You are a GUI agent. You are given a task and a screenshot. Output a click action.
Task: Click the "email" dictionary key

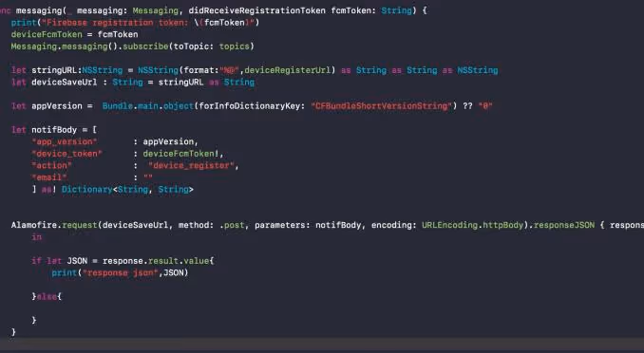click(x=49, y=177)
